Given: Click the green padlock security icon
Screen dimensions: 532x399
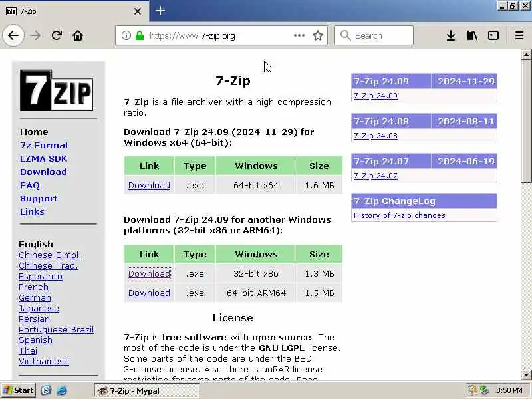Looking at the screenshot, I should 140,35.
